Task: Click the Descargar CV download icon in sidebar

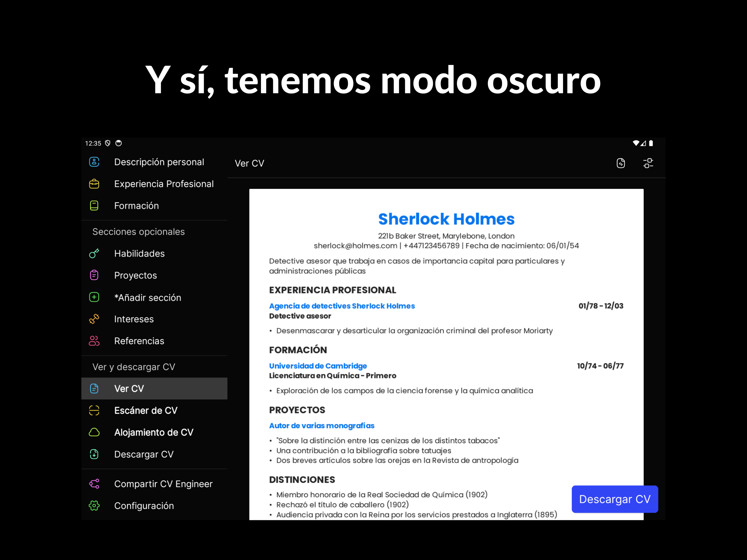Action: (x=94, y=454)
